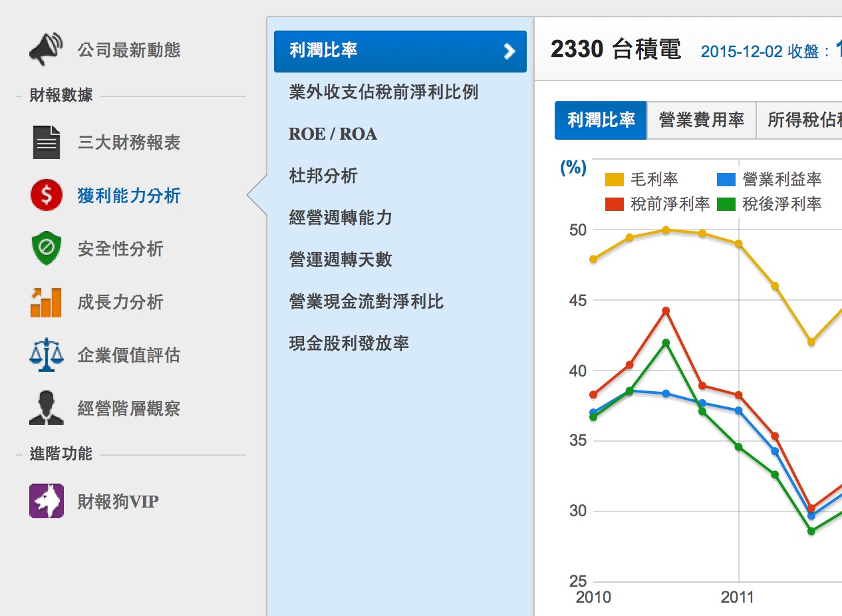The image size is (842, 616).
Task: Click the document icon for 三大財務報表
Action: click(46, 142)
